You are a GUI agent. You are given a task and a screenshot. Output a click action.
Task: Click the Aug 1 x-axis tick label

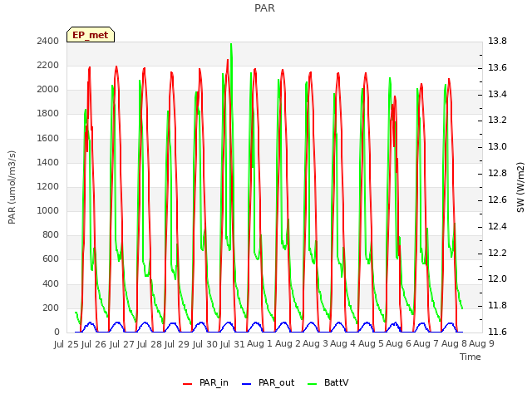pyautogui.click(x=259, y=343)
